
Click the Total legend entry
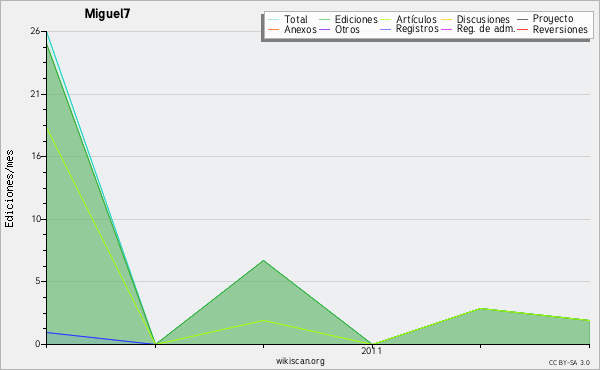click(288, 19)
